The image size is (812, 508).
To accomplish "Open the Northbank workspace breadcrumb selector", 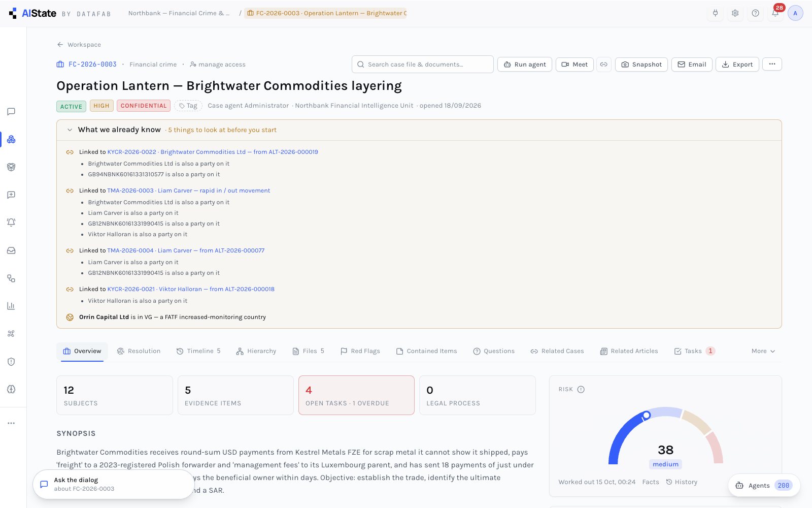I will [179, 13].
